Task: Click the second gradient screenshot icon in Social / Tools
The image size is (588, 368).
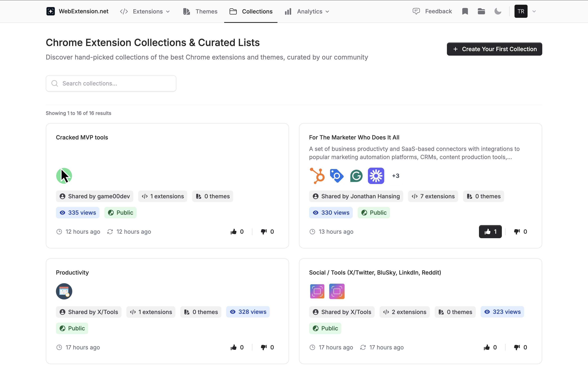Action: click(x=336, y=291)
